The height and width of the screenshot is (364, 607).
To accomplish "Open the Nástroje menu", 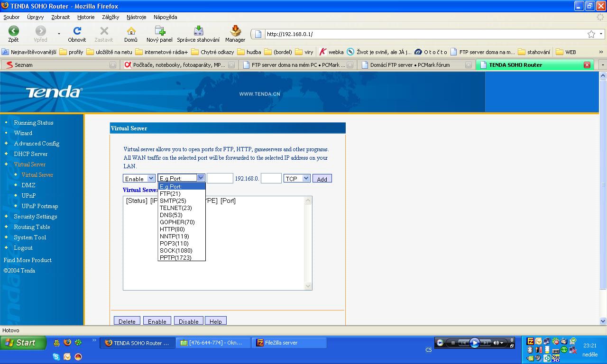I will coord(137,17).
